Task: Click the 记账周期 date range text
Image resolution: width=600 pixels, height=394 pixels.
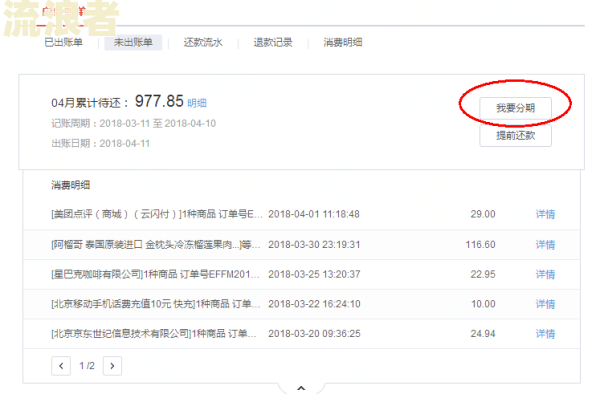Action: tap(134, 124)
